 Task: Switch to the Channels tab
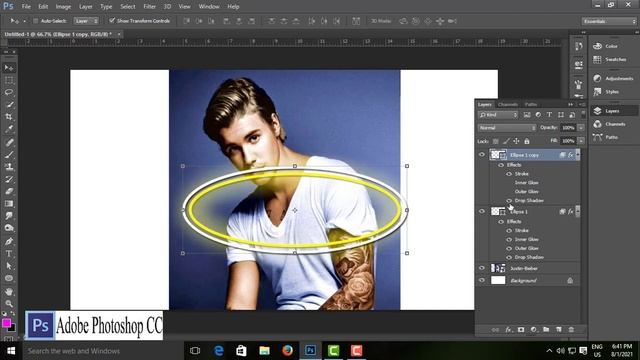point(508,104)
